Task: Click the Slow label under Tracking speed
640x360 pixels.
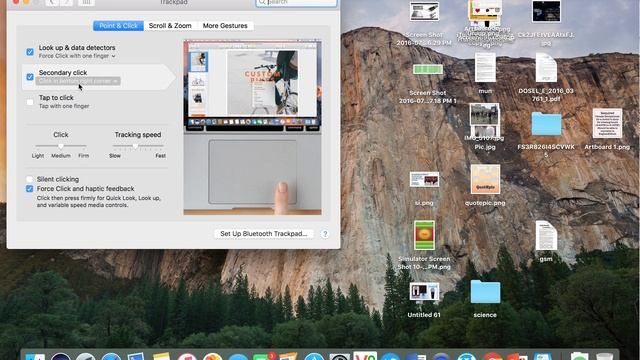Action: 115,156
